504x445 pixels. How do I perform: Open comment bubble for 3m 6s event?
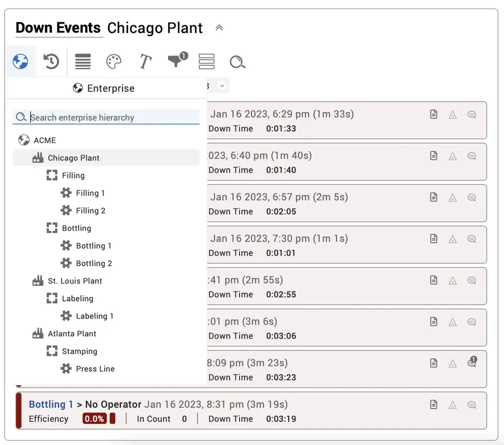point(472,322)
